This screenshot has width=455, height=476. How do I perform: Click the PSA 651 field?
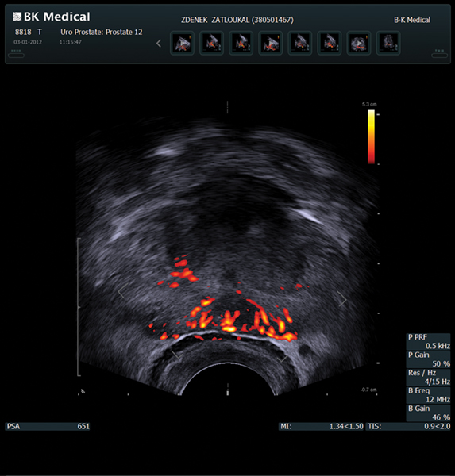48,426
